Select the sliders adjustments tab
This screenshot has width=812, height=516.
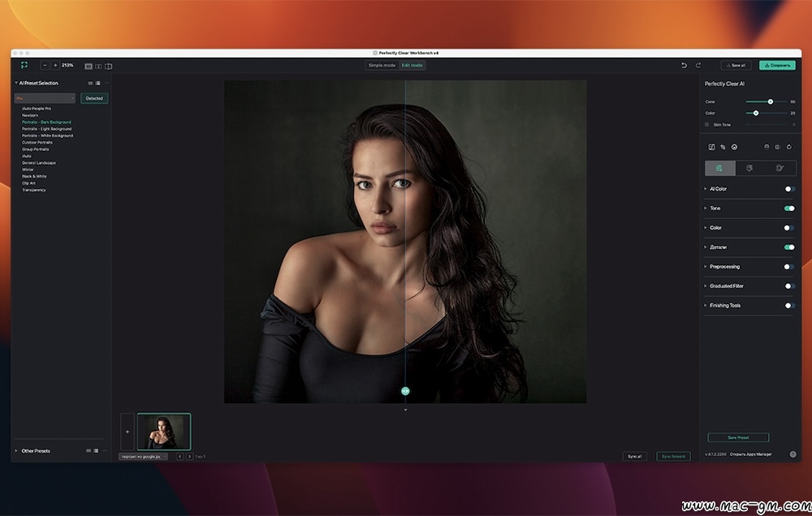[x=719, y=168]
